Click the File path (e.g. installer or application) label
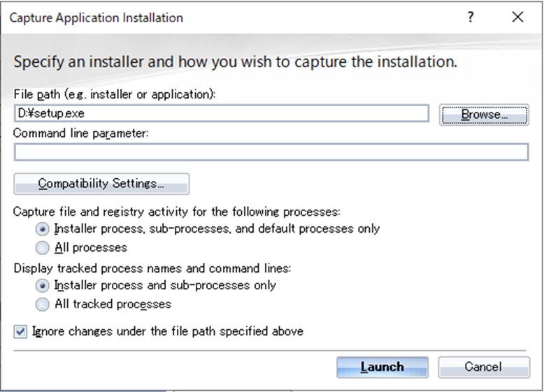 tap(115, 94)
